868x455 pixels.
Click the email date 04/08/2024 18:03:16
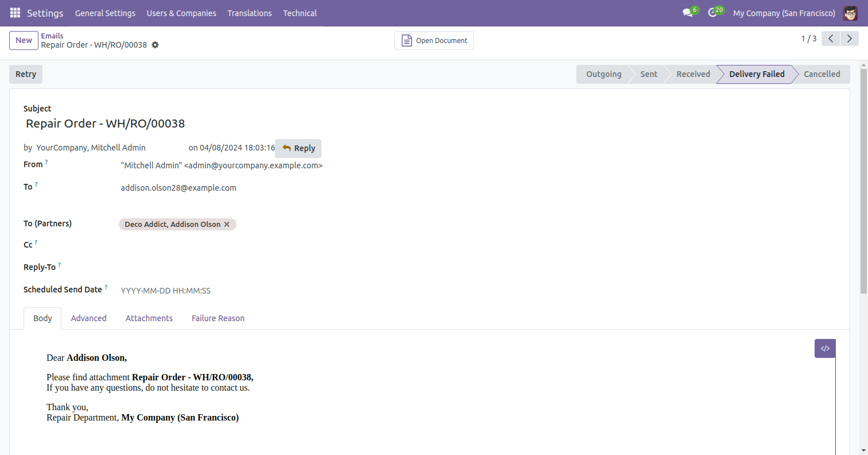(x=237, y=148)
